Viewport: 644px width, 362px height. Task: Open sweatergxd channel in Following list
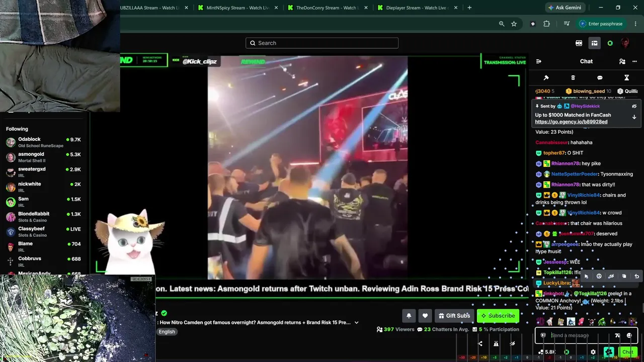tap(44, 172)
